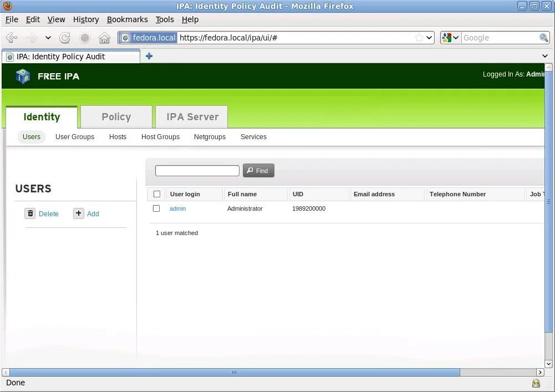Image resolution: width=555 pixels, height=392 pixels.
Task: Click the URL in the address bar
Action: (228, 38)
